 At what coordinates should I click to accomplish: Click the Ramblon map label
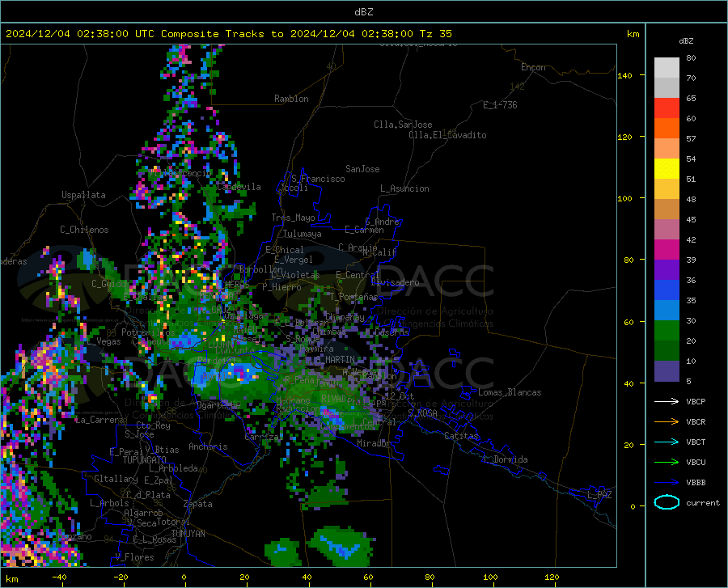[x=291, y=99]
